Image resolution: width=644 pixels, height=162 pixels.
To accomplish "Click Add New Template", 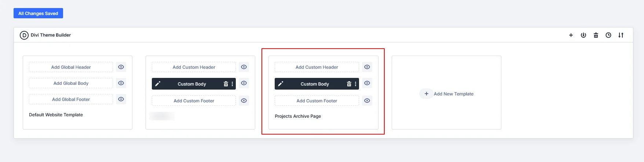I will coord(453,94).
